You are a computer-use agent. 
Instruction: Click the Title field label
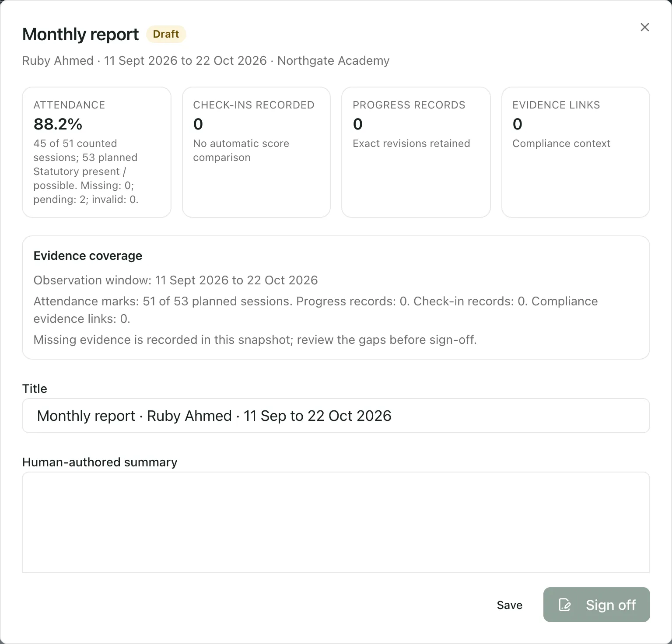35,388
